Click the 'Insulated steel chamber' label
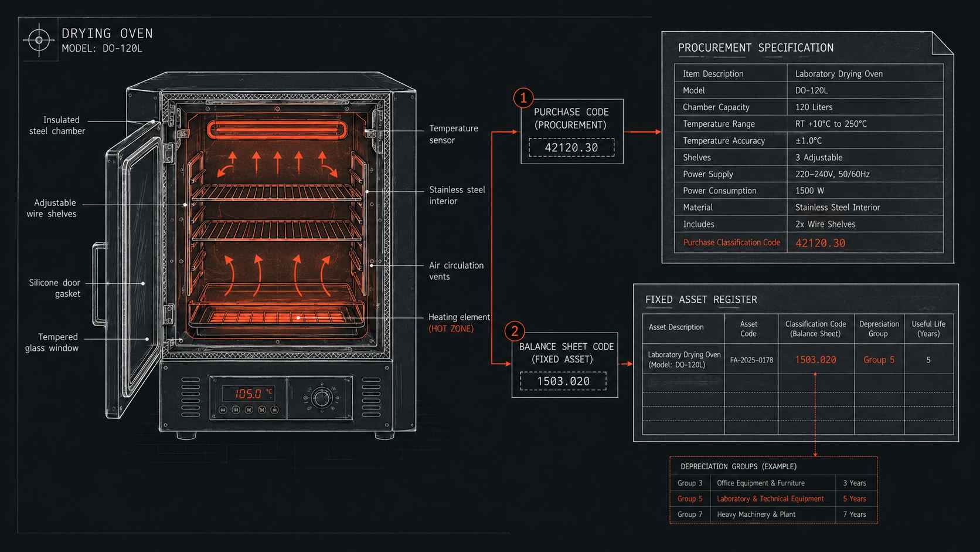980x552 pixels. (x=57, y=125)
